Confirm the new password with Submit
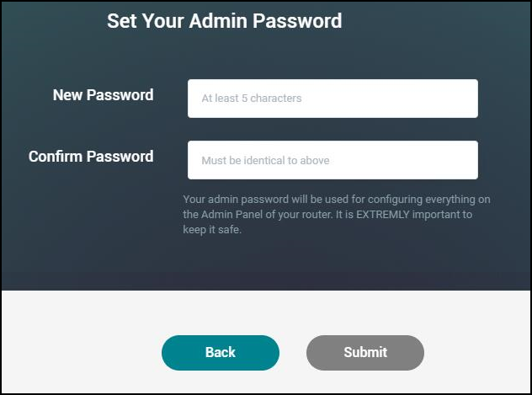The image size is (532, 395). (x=364, y=352)
